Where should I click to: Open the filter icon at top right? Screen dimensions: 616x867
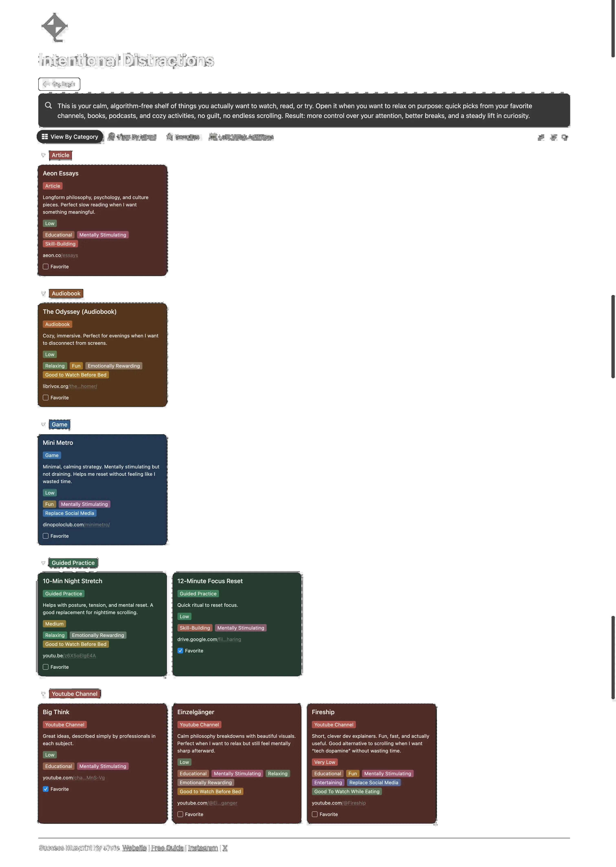pos(541,137)
